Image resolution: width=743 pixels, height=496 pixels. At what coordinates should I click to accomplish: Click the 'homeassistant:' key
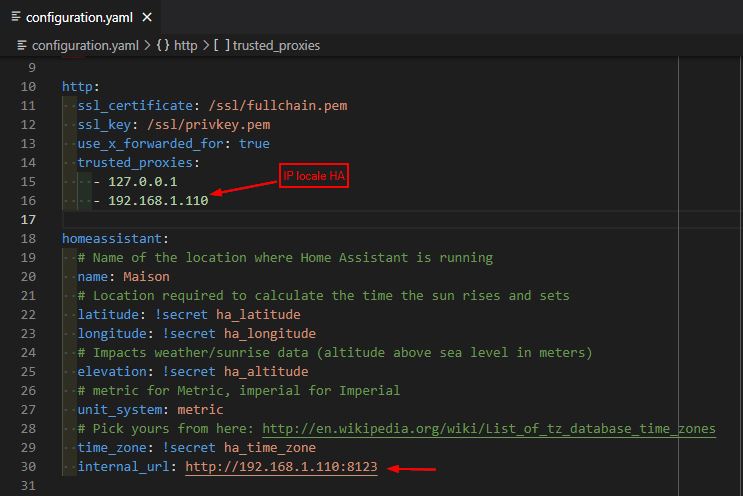(x=115, y=238)
